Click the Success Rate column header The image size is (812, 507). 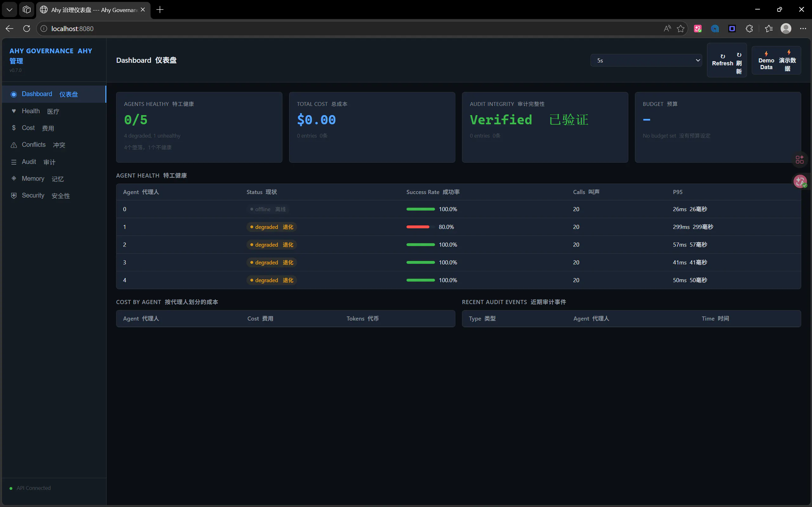coord(433,192)
